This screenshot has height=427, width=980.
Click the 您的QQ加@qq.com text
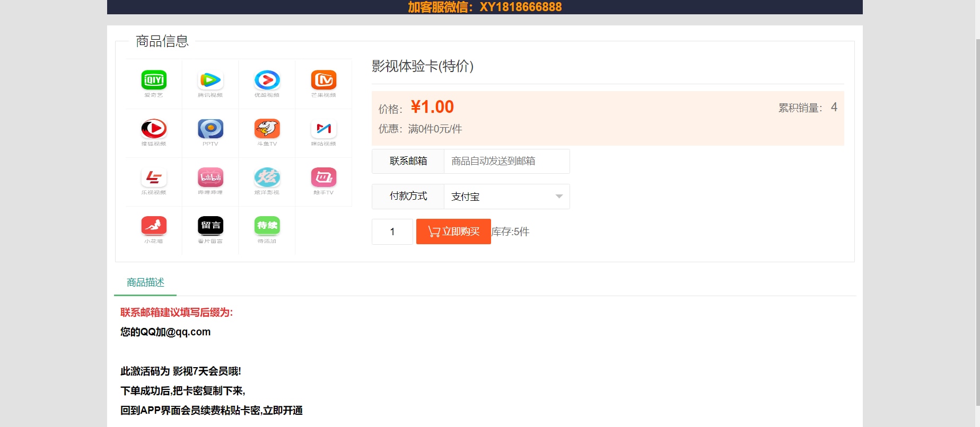[x=165, y=332]
